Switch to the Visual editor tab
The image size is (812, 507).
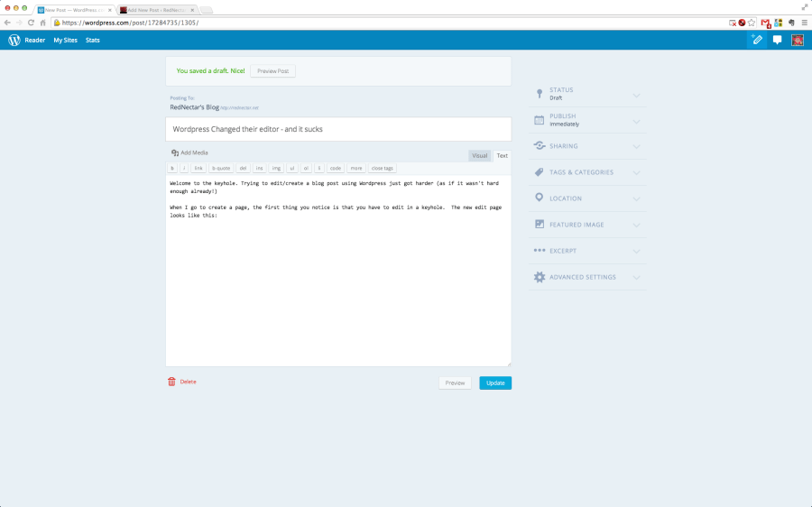(479, 155)
